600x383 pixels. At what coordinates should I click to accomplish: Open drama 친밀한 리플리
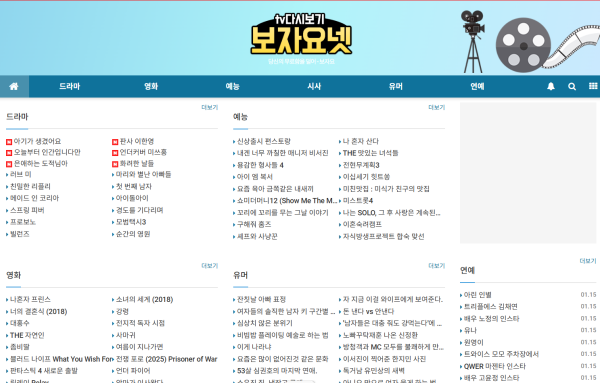click(x=30, y=186)
